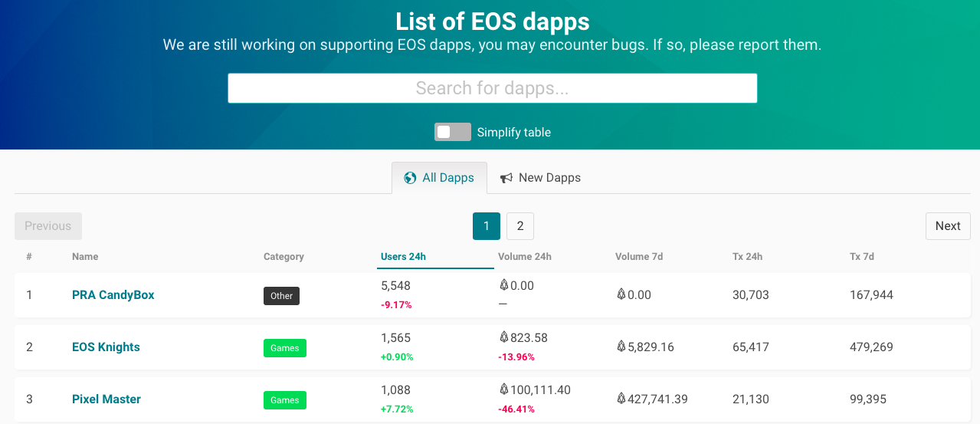
Task: Click the Search for dapps field
Action: (492, 88)
